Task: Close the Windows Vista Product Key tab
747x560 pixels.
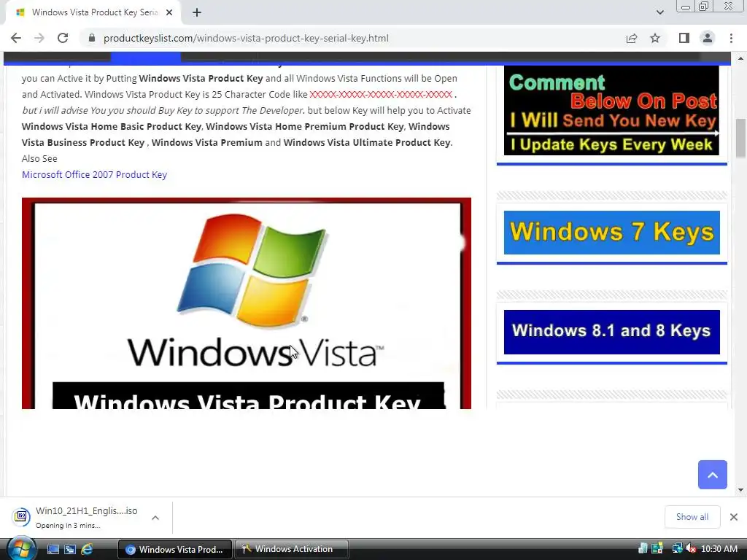Action: [x=169, y=12]
